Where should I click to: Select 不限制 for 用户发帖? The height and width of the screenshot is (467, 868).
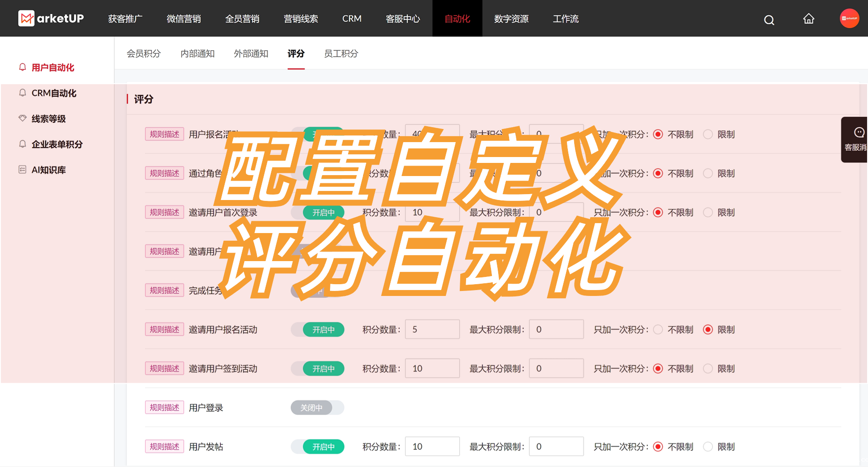tap(658, 447)
